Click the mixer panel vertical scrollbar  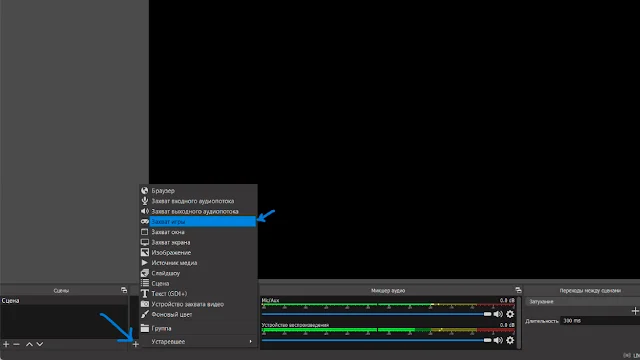click(519, 322)
